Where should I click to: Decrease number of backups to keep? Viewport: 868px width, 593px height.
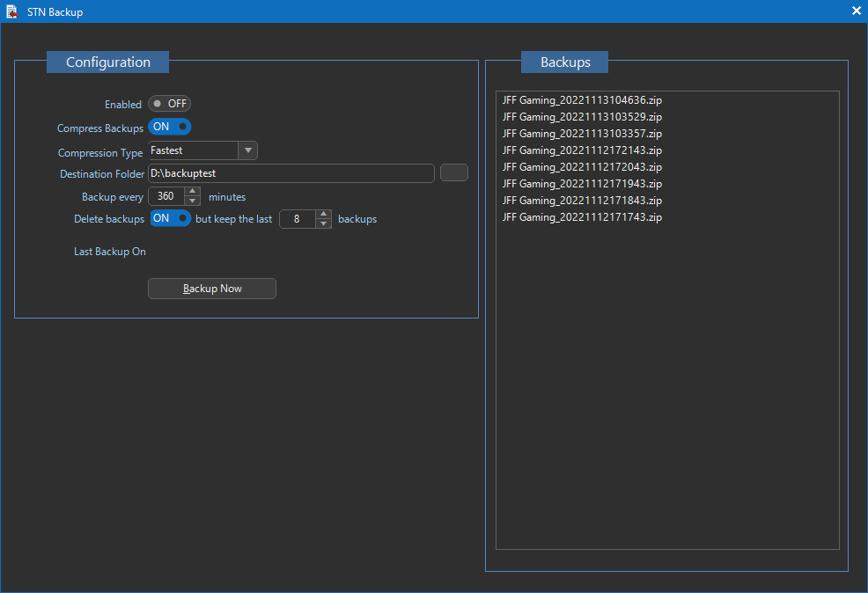pyautogui.click(x=323, y=223)
